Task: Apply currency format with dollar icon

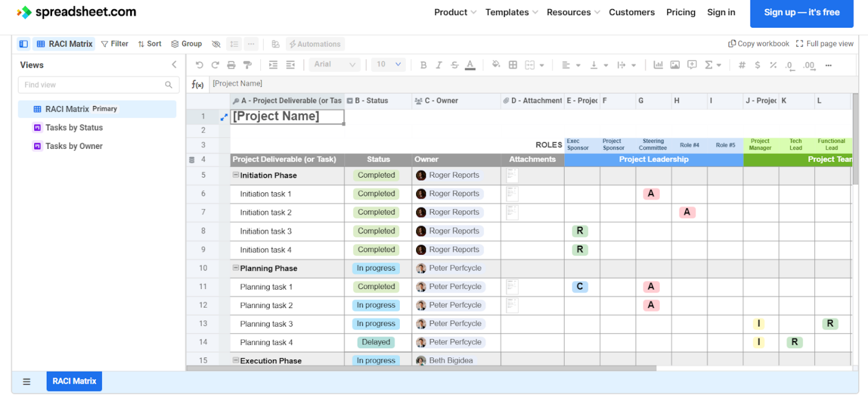Action: click(757, 65)
